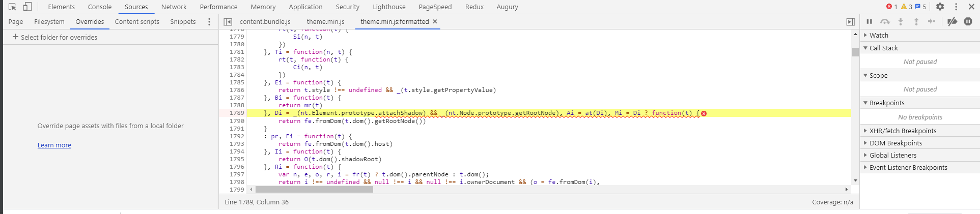Click editor scrollbar up arrow
Image resolution: width=980 pixels, height=214 pixels.
click(855, 34)
